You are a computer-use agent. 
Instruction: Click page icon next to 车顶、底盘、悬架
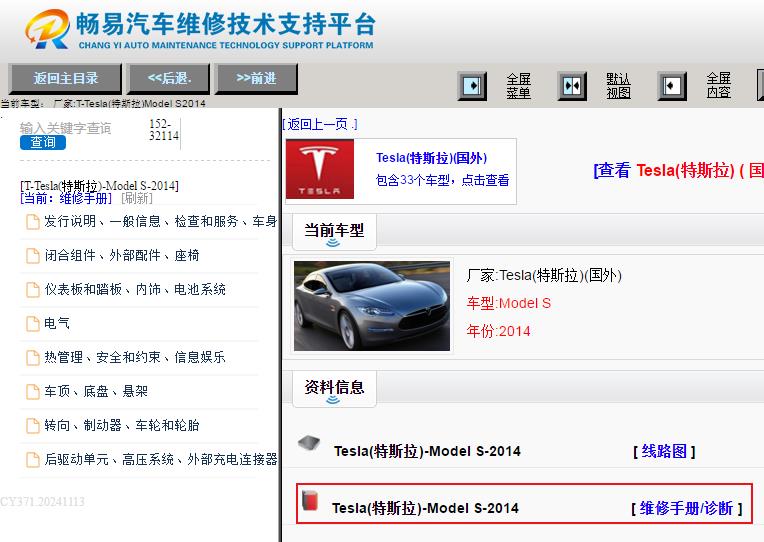pyautogui.click(x=33, y=392)
